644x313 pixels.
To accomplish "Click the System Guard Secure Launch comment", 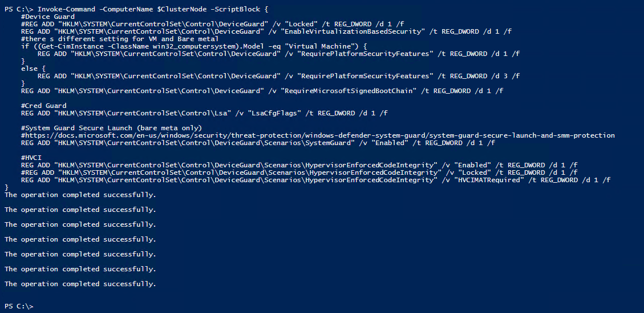I will tap(112, 128).
